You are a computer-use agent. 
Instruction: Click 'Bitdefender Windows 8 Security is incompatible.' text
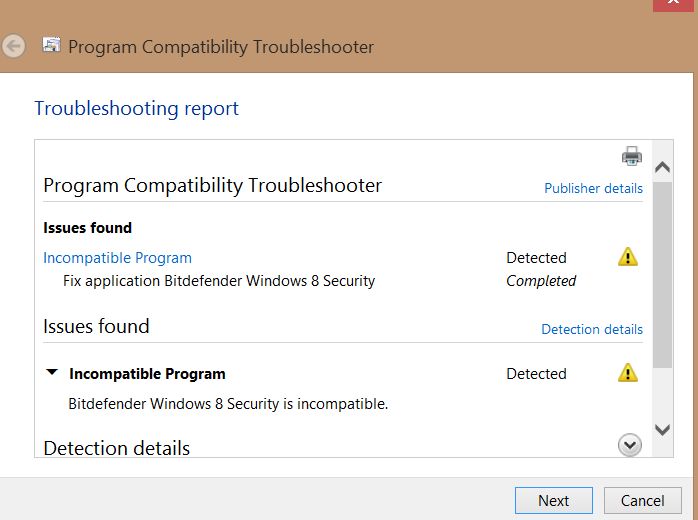point(228,404)
